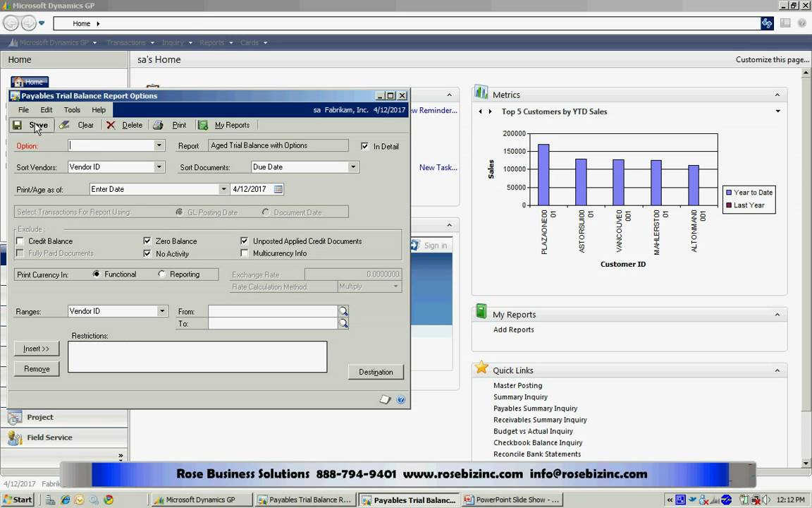The image size is (812, 508).
Task: Show next metric with right arrow
Action: pos(490,111)
